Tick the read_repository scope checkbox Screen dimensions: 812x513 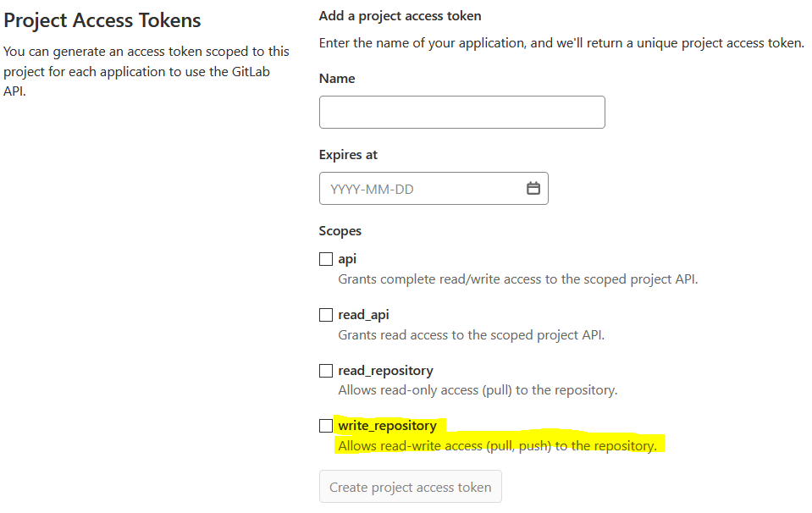pyautogui.click(x=326, y=371)
